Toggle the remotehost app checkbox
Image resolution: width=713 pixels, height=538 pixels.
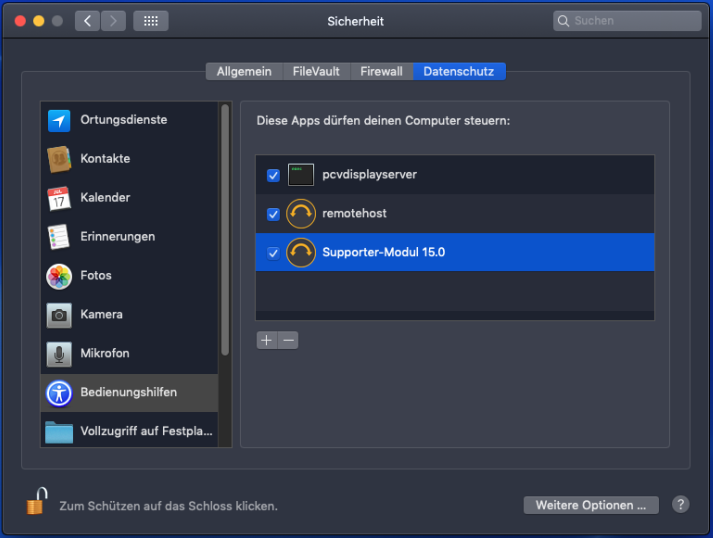tap(273, 214)
